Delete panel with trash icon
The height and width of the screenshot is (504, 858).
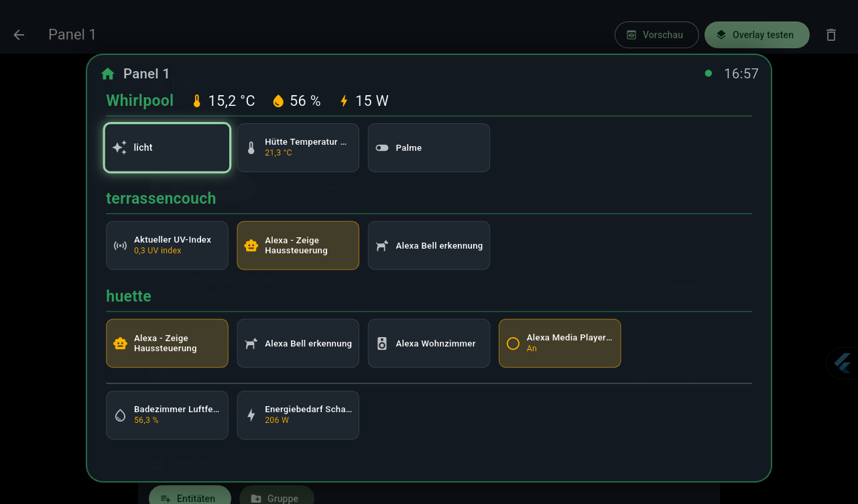831,35
